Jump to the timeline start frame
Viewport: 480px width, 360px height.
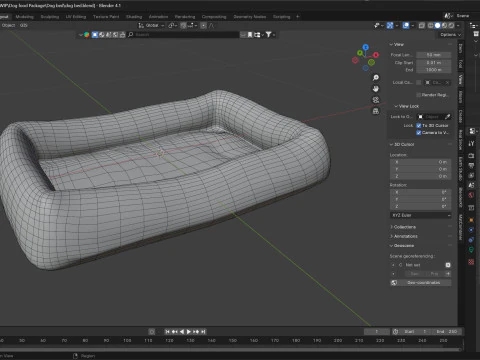point(167,332)
